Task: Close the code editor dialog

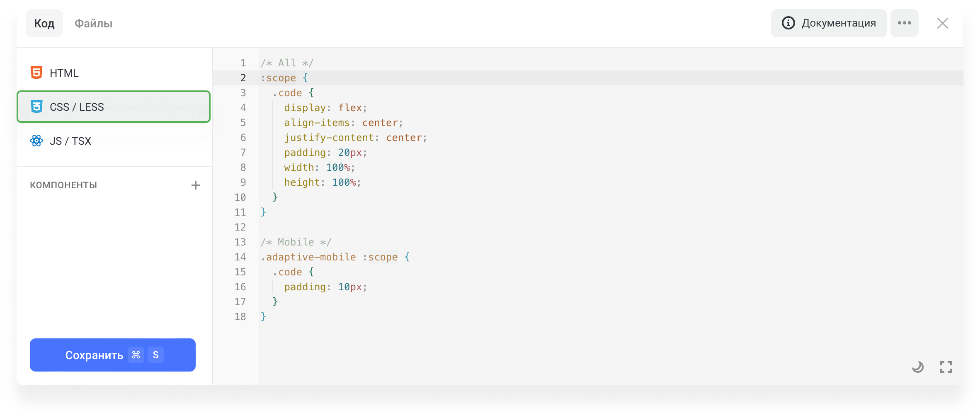Action: 943,23
